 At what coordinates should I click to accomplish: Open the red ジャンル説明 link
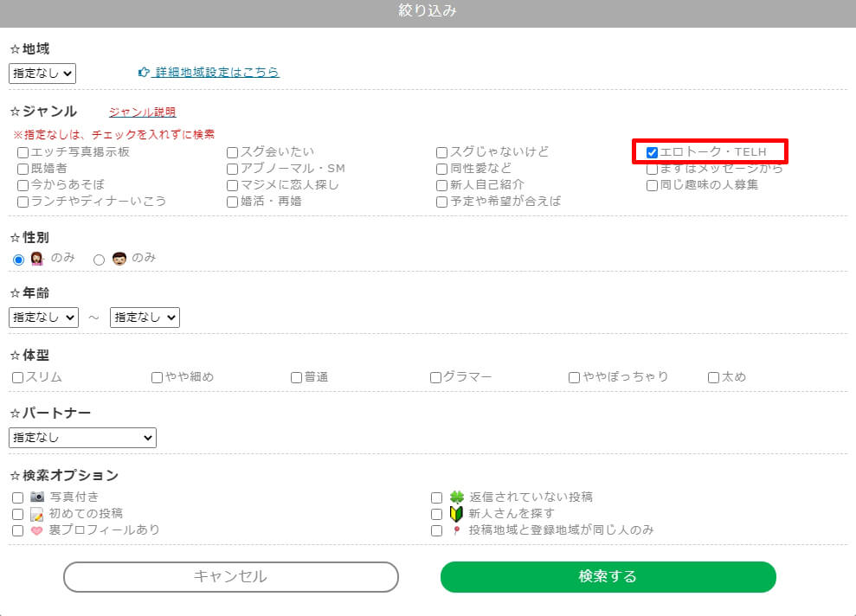142,112
